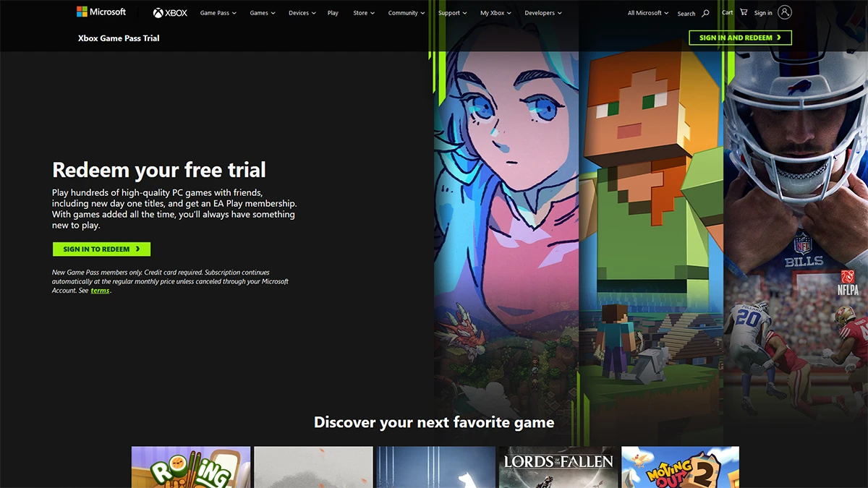Expand the My Xbox menu

496,13
